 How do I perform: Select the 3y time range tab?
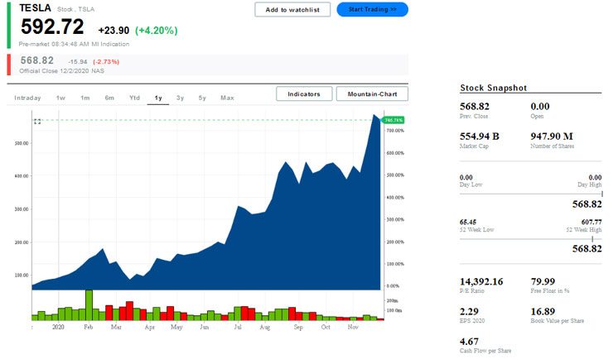[180, 98]
